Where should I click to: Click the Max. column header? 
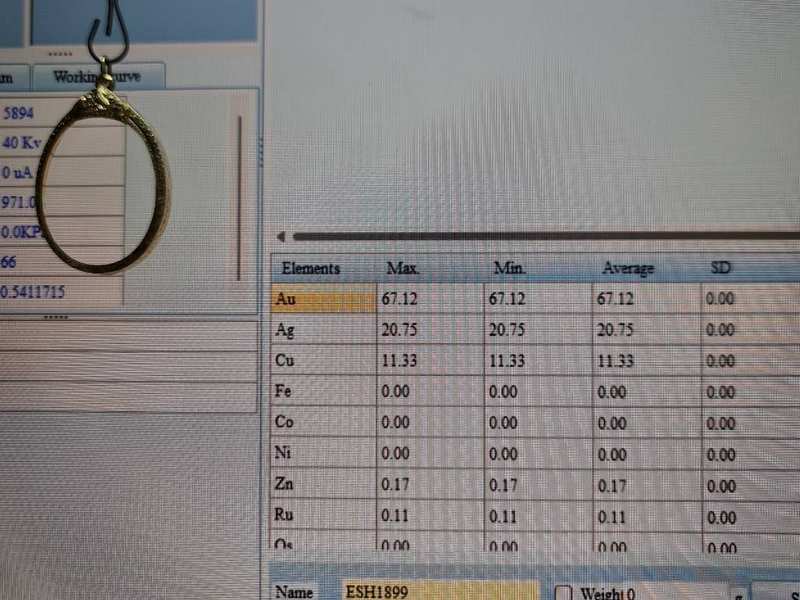pyautogui.click(x=403, y=268)
